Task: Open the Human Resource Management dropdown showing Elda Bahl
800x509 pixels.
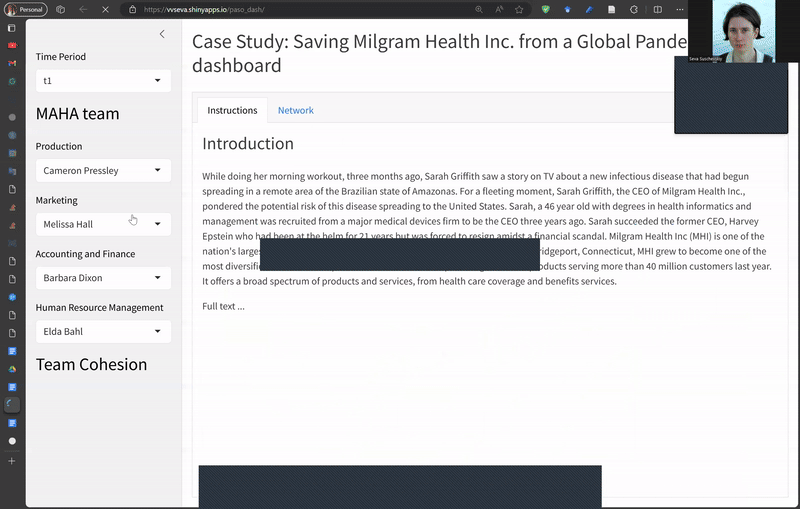Action: (x=103, y=332)
